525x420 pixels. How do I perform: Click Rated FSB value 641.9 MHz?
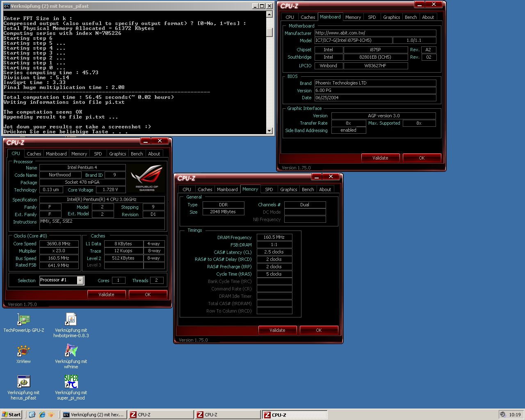pos(59,265)
